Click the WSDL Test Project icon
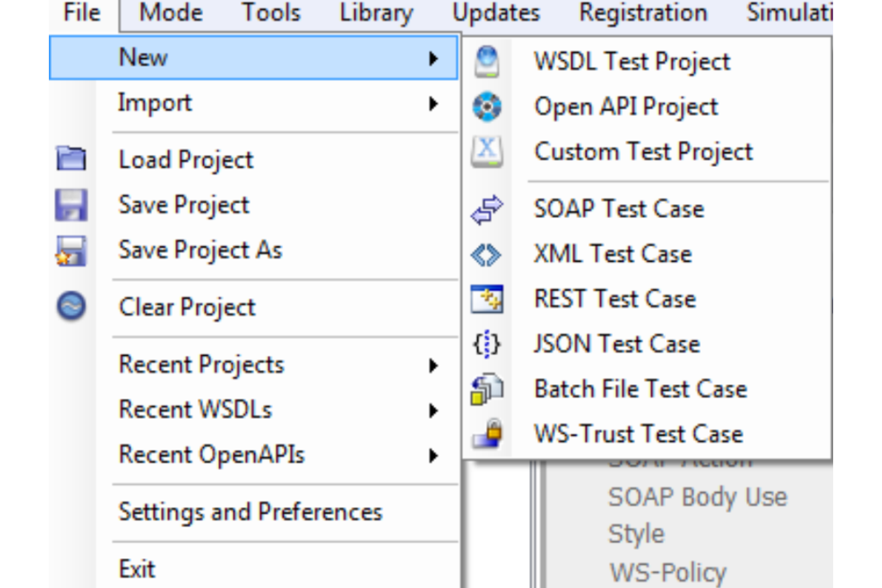The width and height of the screenshot is (882, 588). (487, 62)
